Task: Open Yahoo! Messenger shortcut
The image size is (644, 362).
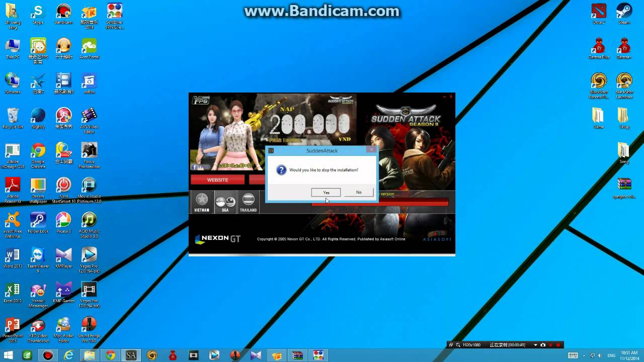Action: pos(38,295)
